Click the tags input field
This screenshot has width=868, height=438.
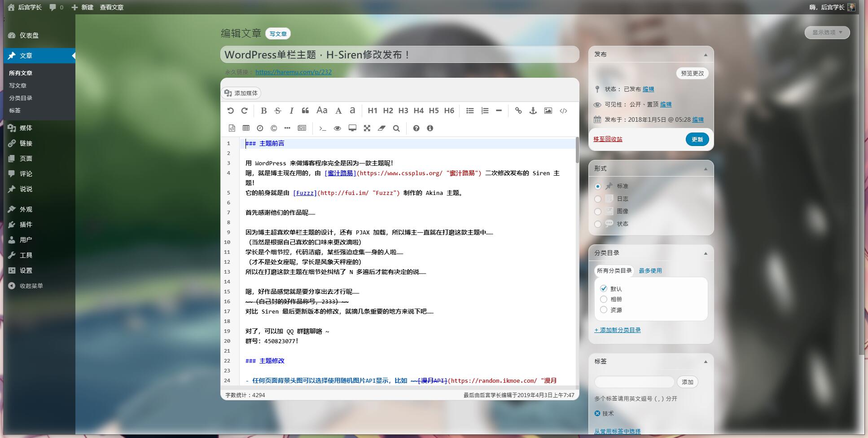(634, 382)
